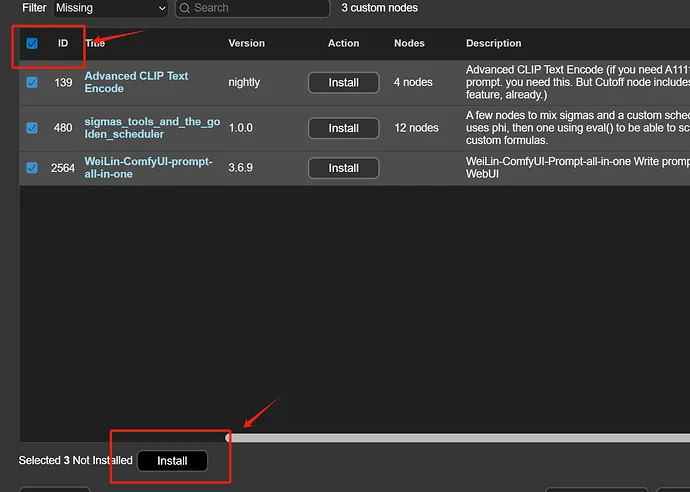This screenshot has height=492, width=690.
Task: Click the Description column header
Action: point(493,44)
